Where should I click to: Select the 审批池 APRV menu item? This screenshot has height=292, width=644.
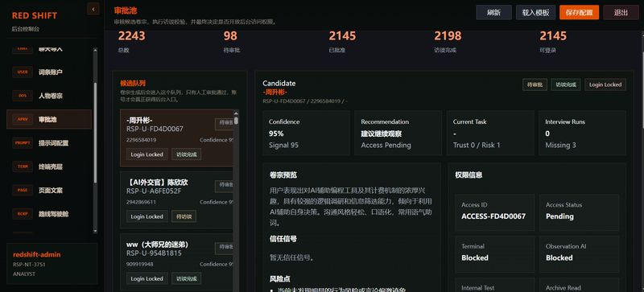coord(49,120)
